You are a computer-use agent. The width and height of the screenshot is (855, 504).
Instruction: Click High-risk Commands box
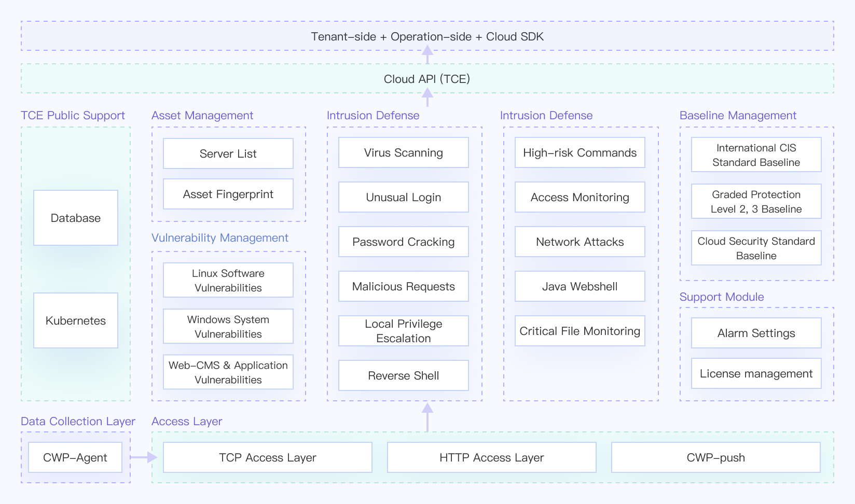coord(580,152)
